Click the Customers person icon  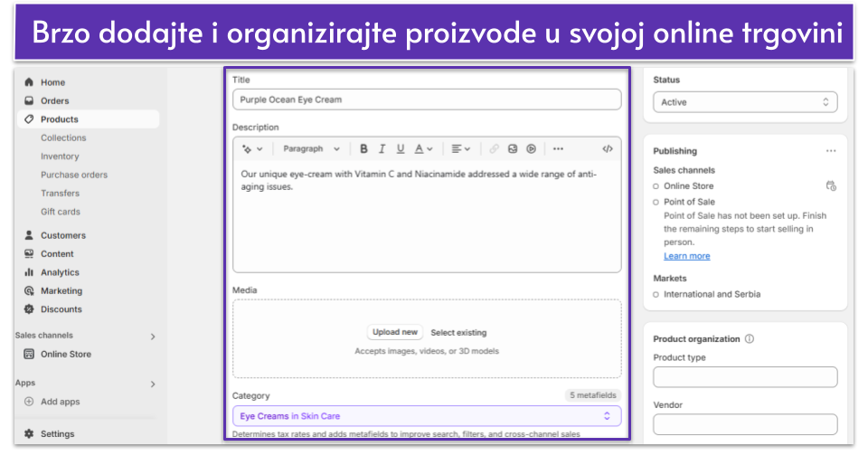(29, 235)
